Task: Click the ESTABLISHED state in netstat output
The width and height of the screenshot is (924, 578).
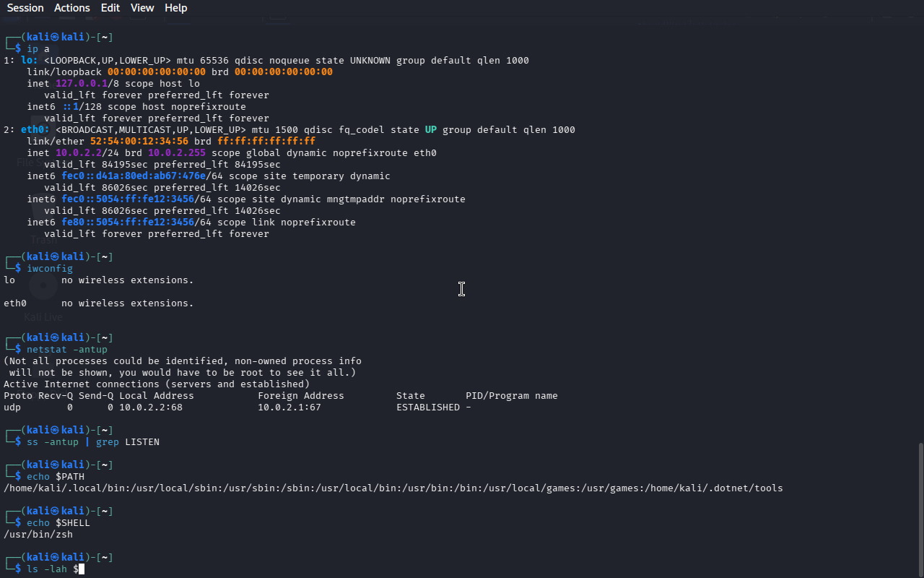Action: 428,407
